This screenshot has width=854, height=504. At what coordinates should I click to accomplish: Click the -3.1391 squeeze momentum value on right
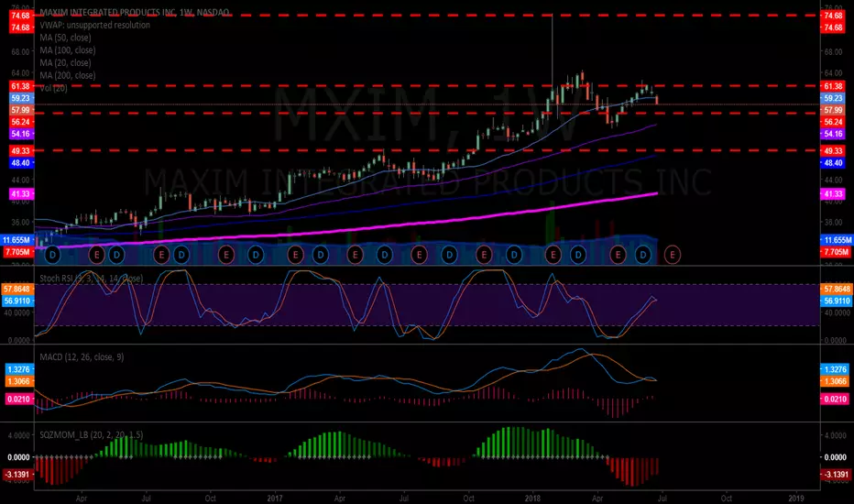pos(835,475)
